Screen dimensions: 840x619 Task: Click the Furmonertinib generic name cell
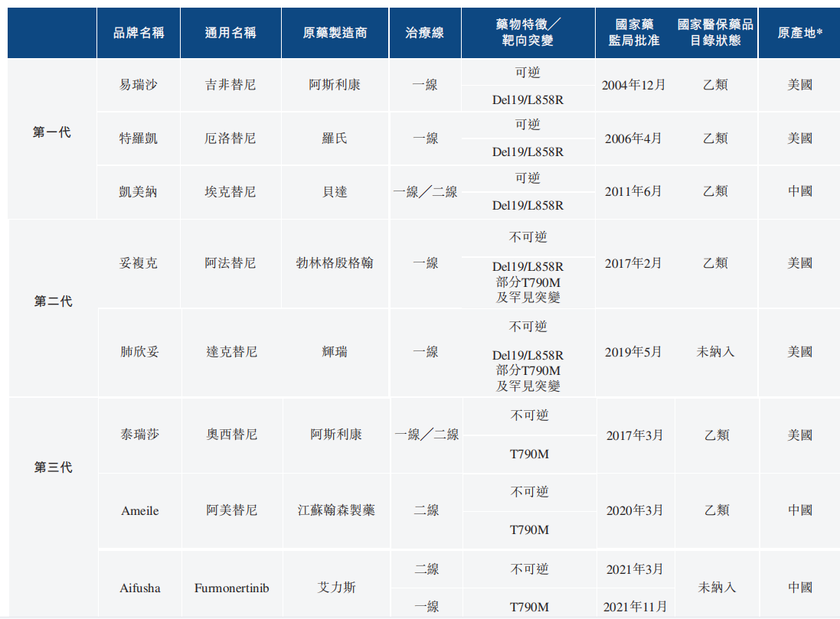[x=232, y=588]
